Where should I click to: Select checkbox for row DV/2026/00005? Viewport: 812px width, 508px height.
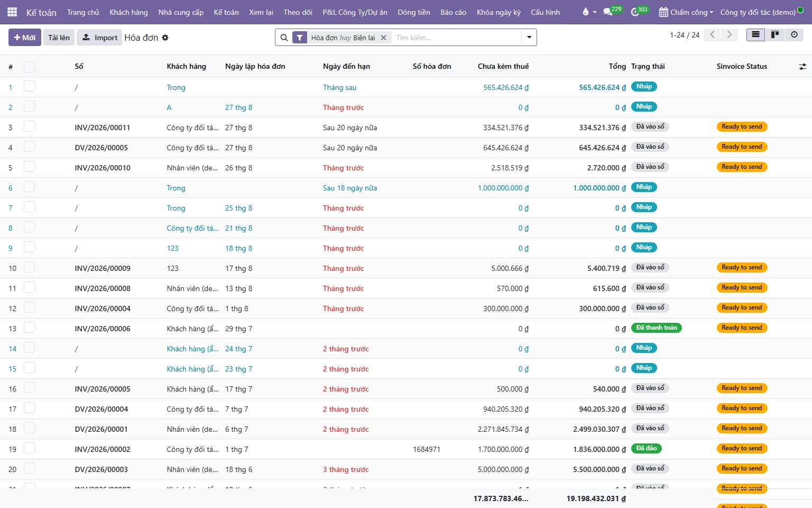pos(29,147)
